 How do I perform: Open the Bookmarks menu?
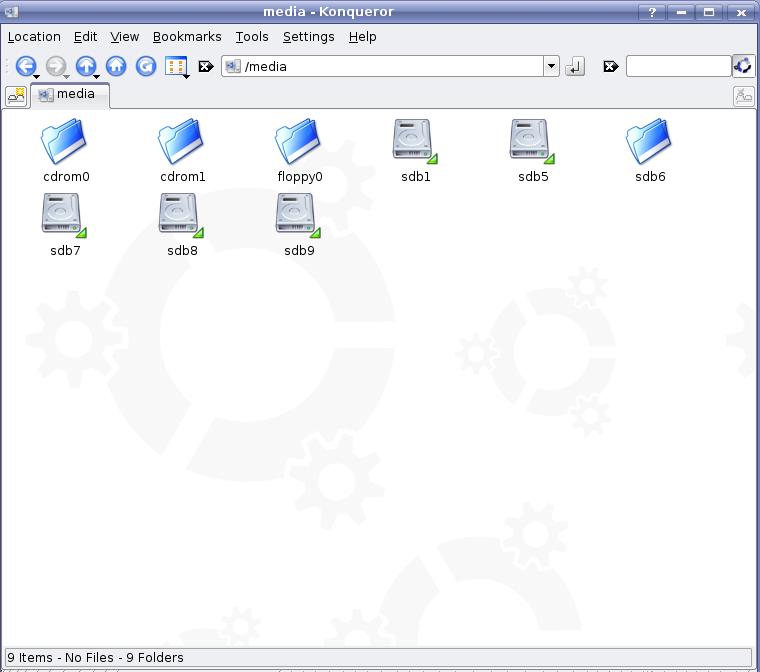point(187,37)
